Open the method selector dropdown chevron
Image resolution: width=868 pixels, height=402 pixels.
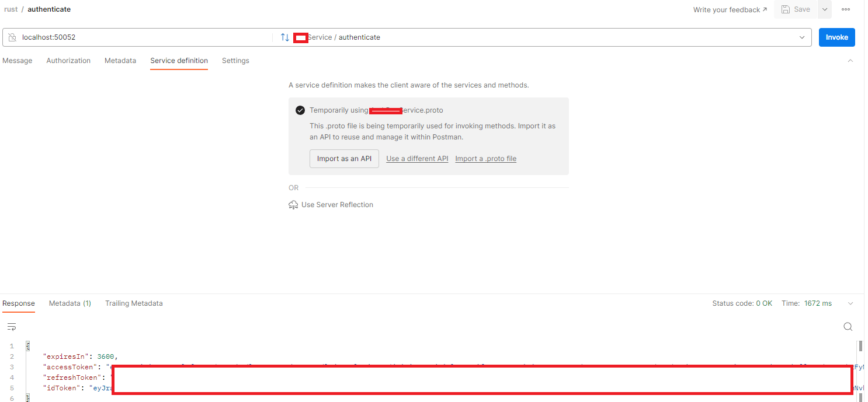click(x=802, y=37)
